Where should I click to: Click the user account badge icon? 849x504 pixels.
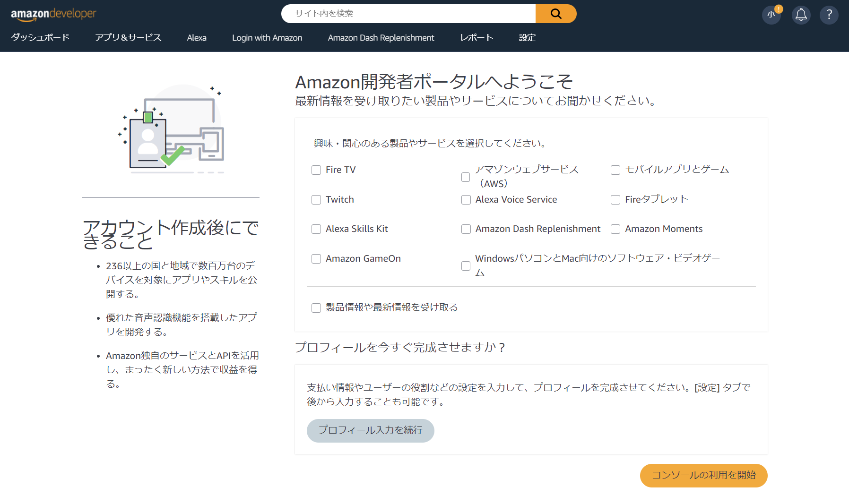click(771, 15)
